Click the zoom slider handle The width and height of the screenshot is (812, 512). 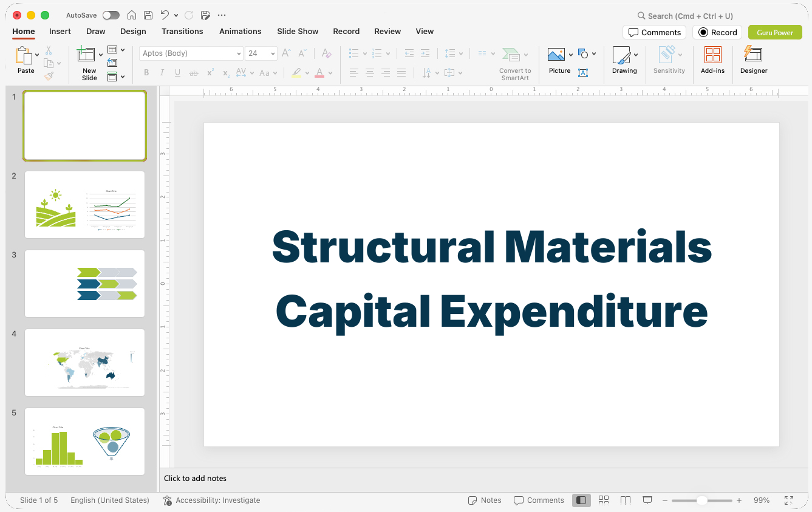click(701, 500)
